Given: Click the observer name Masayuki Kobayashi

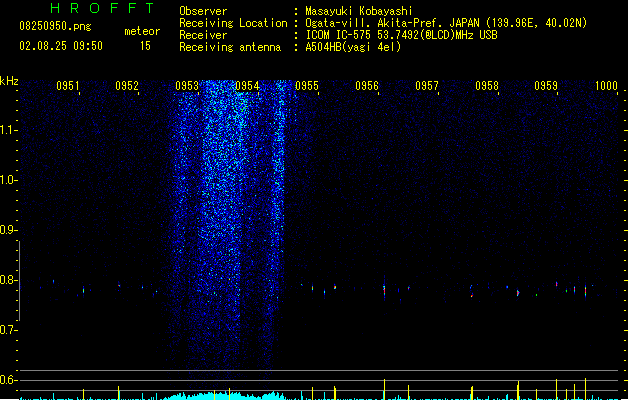Looking at the screenshot, I should click(x=359, y=11).
